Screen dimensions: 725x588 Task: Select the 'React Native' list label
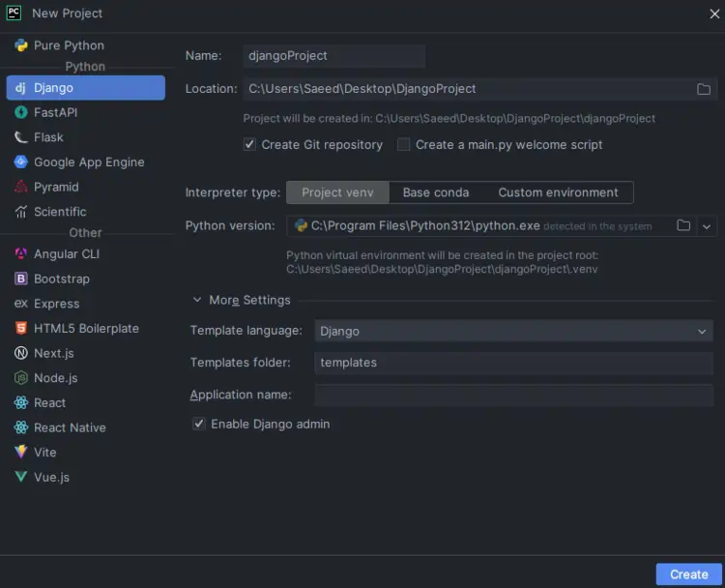pos(70,427)
